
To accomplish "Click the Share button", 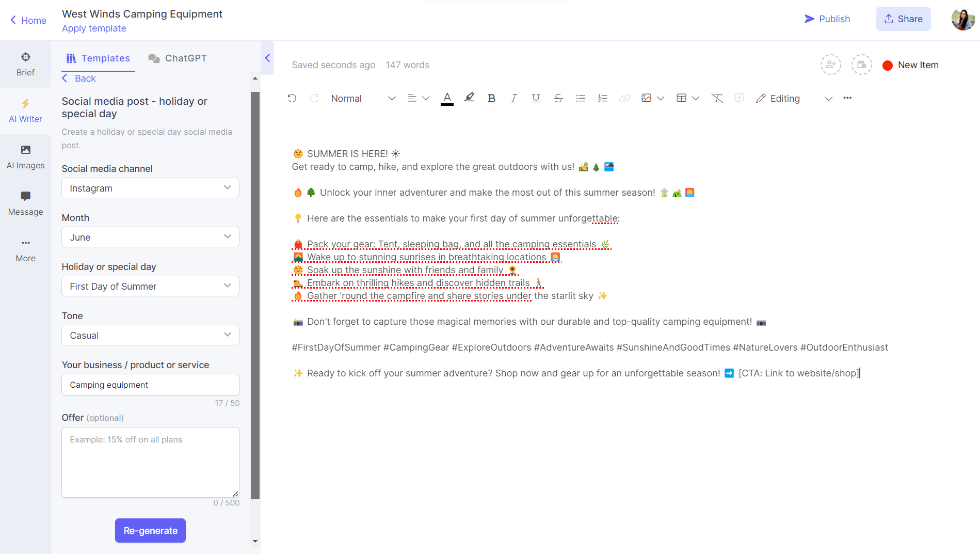I will 903,19.
